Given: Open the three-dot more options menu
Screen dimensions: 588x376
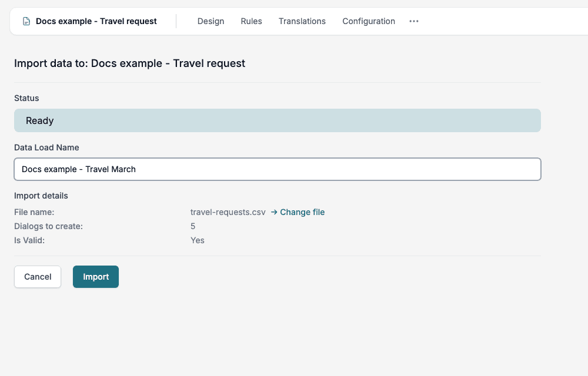Looking at the screenshot, I should (x=414, y=21).
